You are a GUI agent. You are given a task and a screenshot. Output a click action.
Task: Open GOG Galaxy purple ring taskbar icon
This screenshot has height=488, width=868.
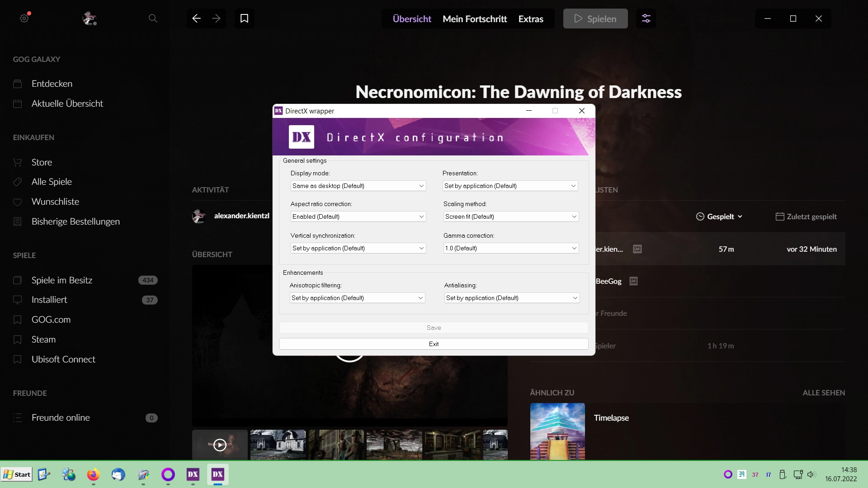point(168,474)
